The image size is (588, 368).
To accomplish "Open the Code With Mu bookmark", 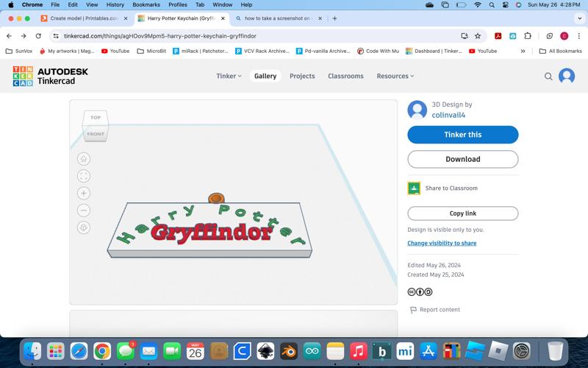I will 378,51.
